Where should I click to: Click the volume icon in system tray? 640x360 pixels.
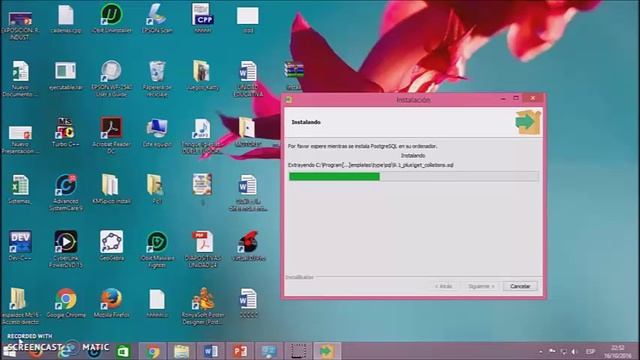(574, 351)
